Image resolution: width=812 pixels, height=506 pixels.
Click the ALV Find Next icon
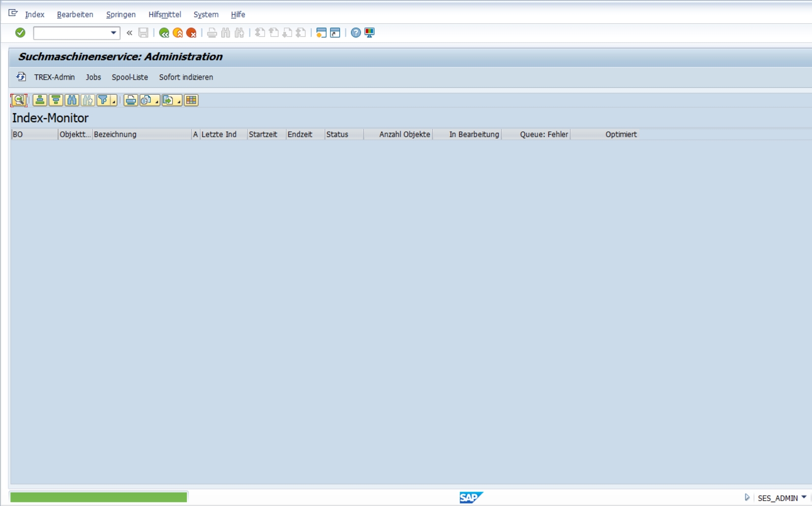click(88, 100)
